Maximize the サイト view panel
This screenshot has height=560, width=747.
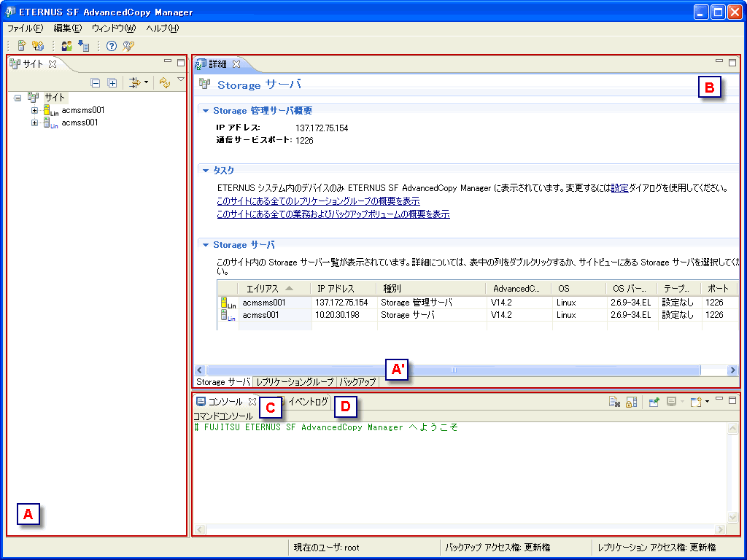click(181, 63)
